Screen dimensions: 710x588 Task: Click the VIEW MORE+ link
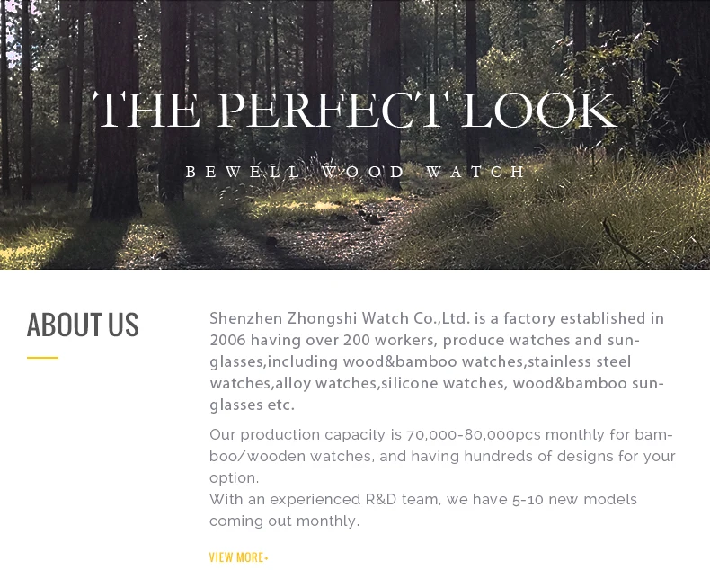pyautogui.click(x=238, y=557)
